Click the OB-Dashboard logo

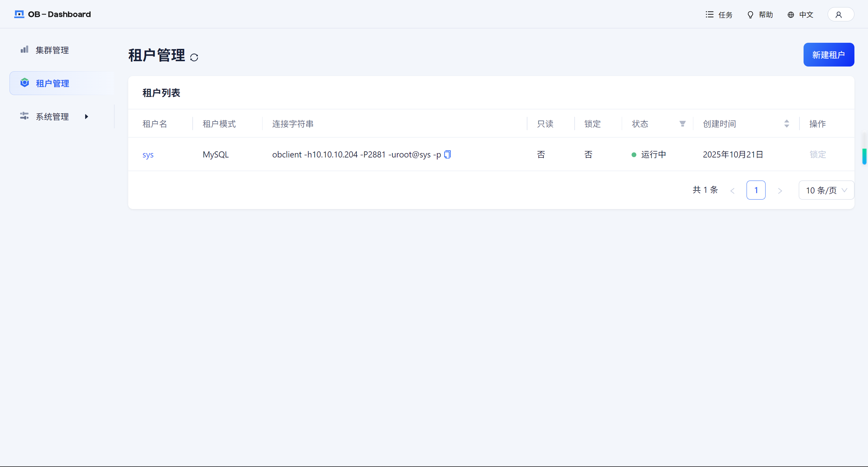pyautogui.click(x=53, y=14)
